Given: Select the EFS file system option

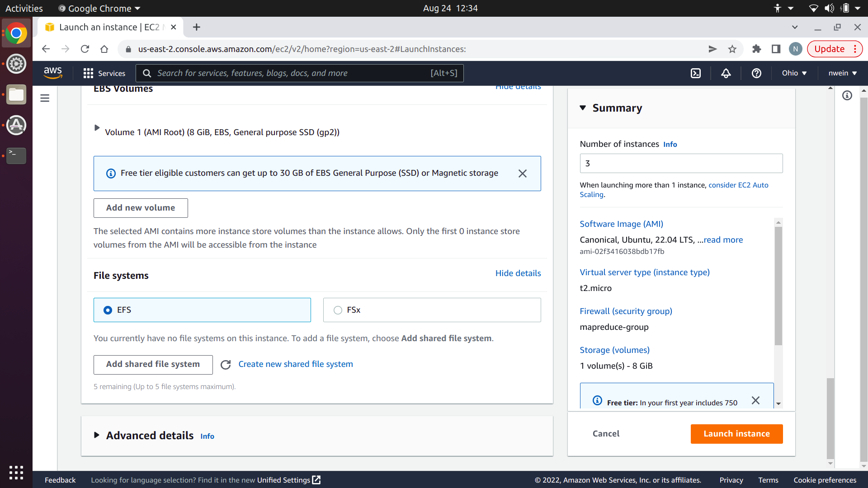Looking at the screenshot, I should 108,310.
